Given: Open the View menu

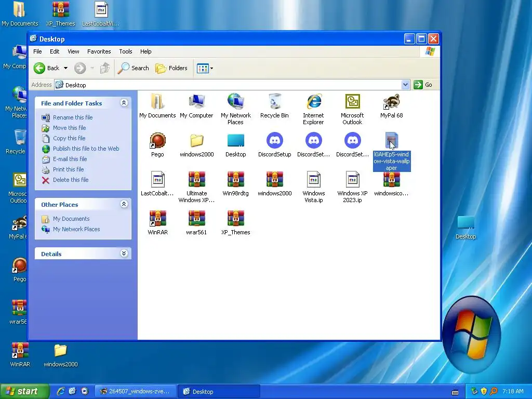Looking at the screenshot, I should click(73, 51).
